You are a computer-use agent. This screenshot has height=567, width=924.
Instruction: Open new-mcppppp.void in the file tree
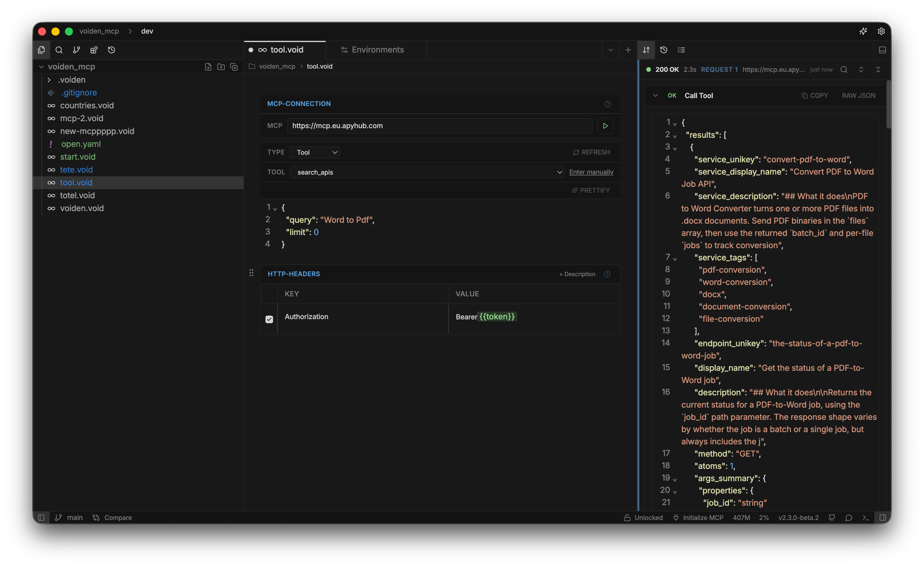point(97,131)
